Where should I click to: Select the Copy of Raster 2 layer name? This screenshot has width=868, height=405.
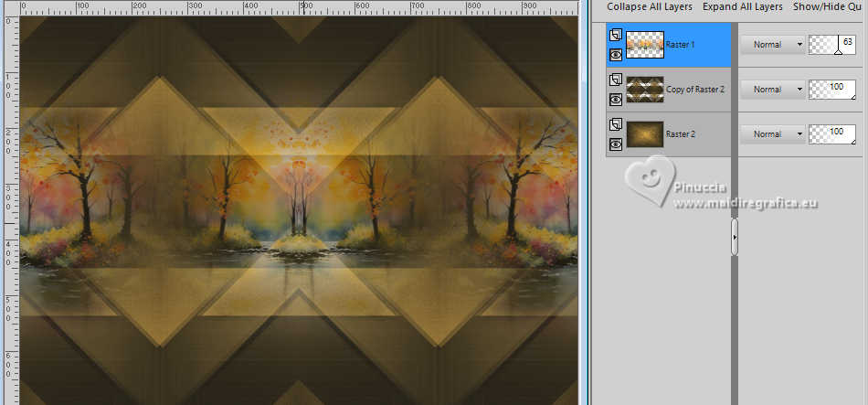695,90
